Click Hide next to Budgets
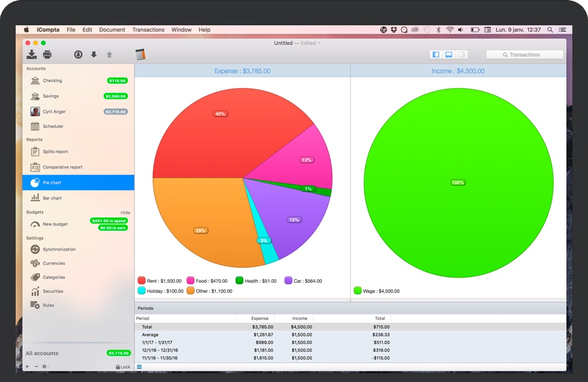The width and height of the screenshot is (588, 382). 125,213
